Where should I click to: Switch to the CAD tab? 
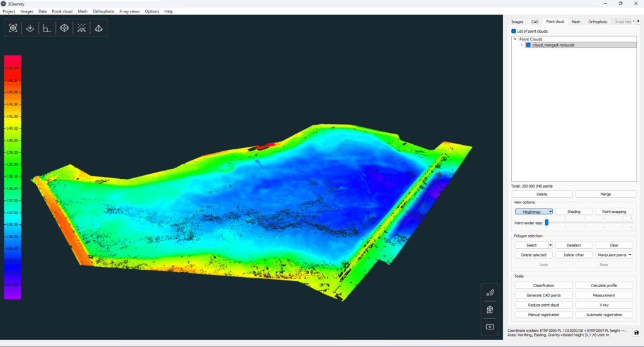tap(535, 22)
